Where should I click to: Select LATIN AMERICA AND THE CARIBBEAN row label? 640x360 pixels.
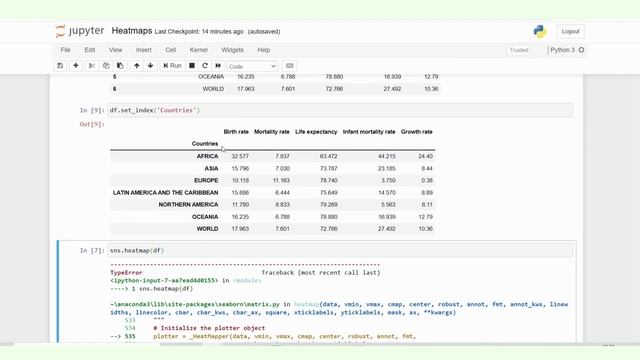(x=165, y=193)
